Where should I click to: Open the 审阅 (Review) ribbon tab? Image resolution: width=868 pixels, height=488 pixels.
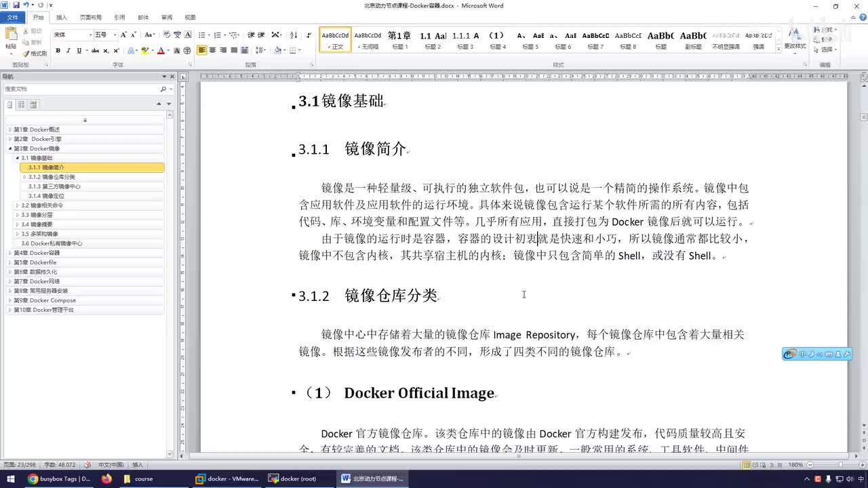[167, 18]
